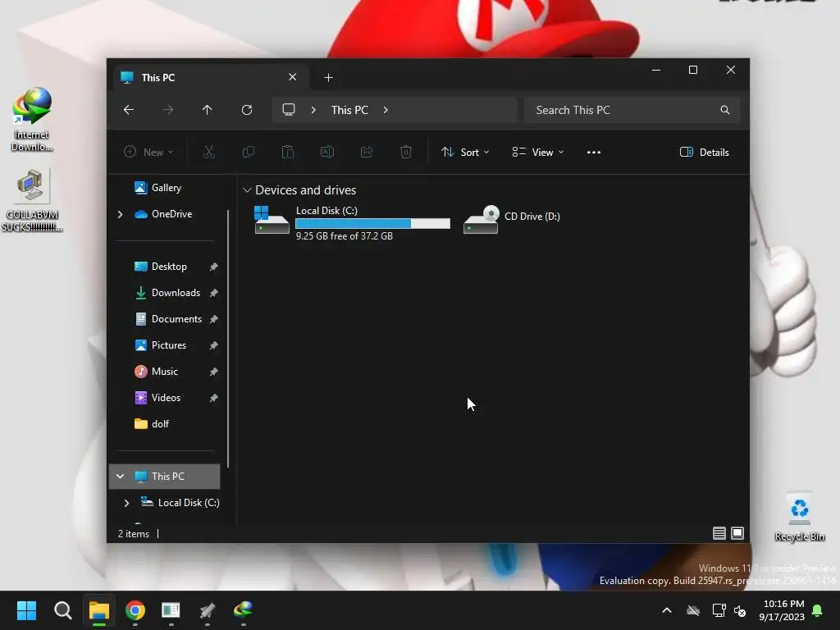Viewport: 840px width, 630px height.
Task: Click the muted volume tray icon
Action: click(741, 610)
